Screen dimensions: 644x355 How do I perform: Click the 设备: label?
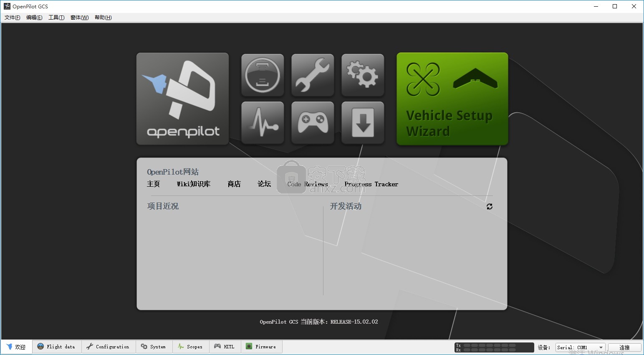pos(544,347)
